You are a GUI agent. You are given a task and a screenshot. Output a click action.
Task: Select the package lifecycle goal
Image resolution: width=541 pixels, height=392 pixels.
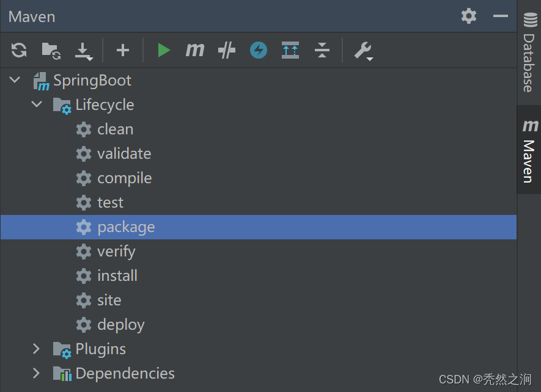tap(259, 227)
